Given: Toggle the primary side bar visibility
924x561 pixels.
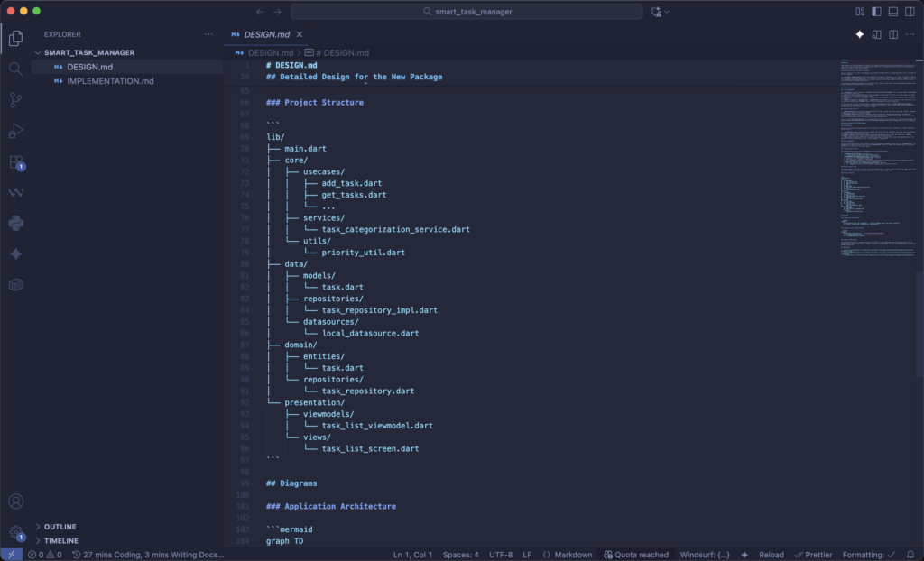Looking at the screenshot, I should click(876, 12).
